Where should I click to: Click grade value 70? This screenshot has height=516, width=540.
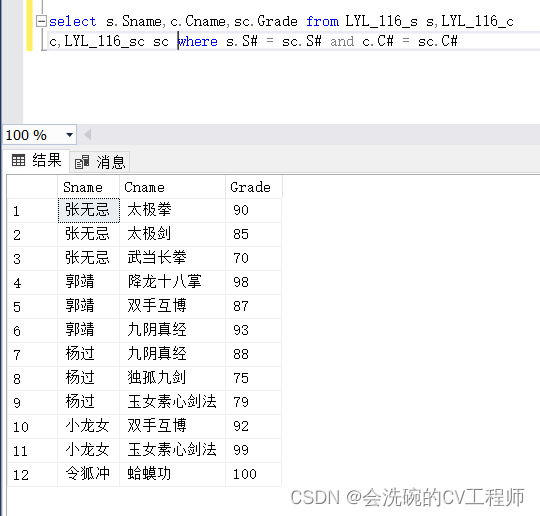pos(254,258)
